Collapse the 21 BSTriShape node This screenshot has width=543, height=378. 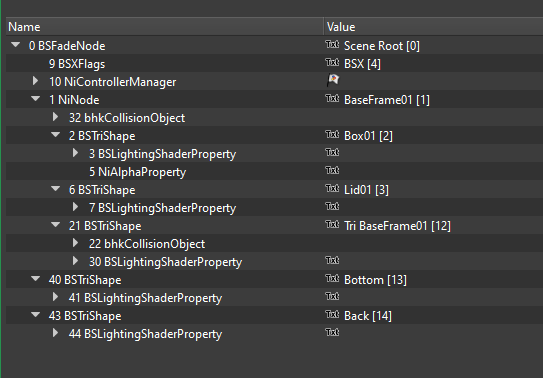coord(55,225)
